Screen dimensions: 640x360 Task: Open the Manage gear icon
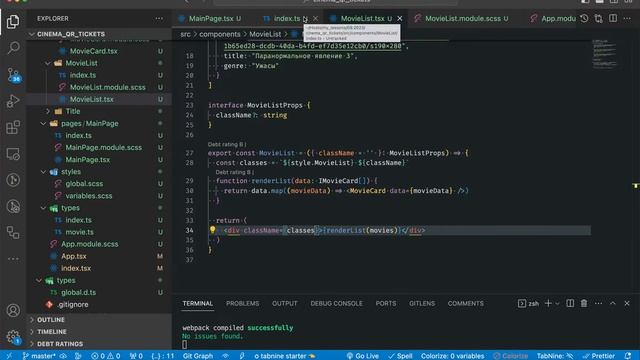(13, 337)
